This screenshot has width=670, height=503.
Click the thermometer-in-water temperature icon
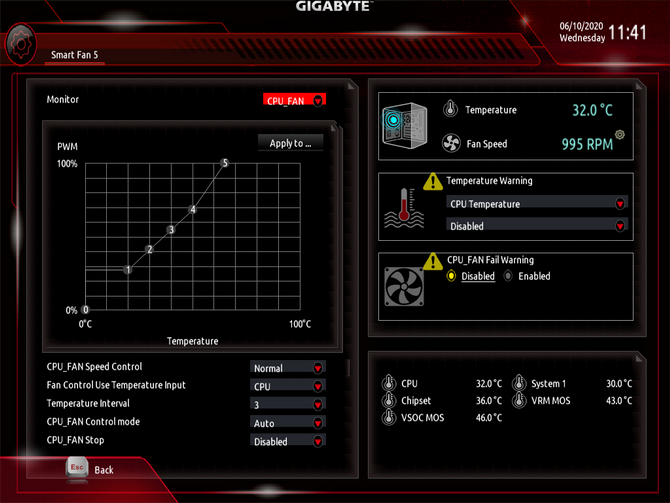coord(404,208)
